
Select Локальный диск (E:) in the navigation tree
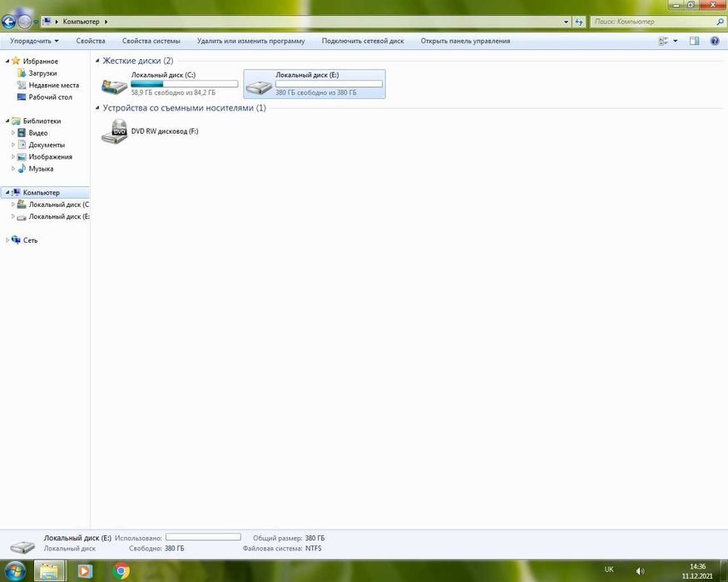pyautogui.click(x=58, y=217)
